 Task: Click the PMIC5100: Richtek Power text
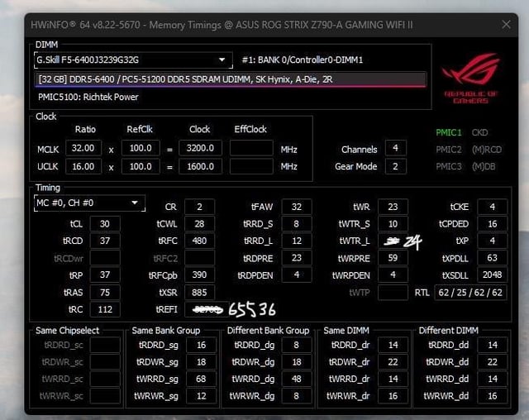88,98
